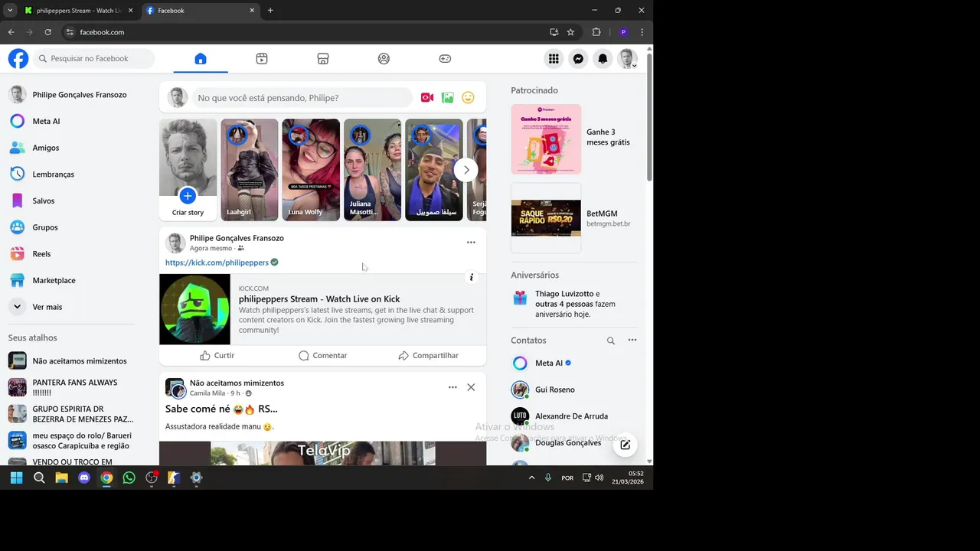This screenshot has width=980, height=551.
Task: Open Juliana Masotti's story
Action: click(372, 170)
